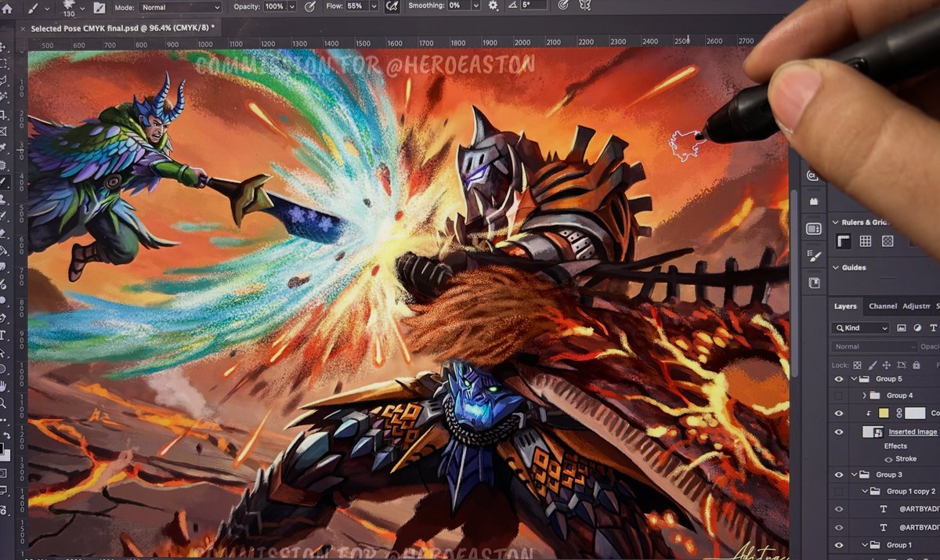Lock position icon in Layers panel

(886, 365)
